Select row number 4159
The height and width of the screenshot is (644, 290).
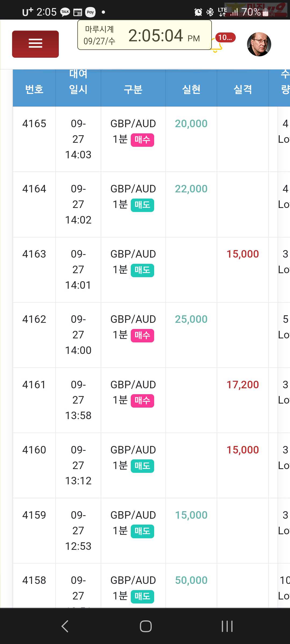click(34, 515)
